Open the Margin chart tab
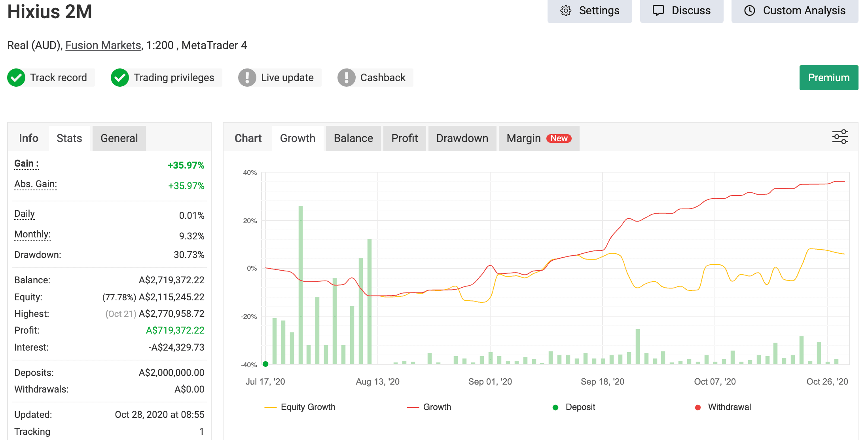This screenshot has height=440, width=868. pos(539,138)
